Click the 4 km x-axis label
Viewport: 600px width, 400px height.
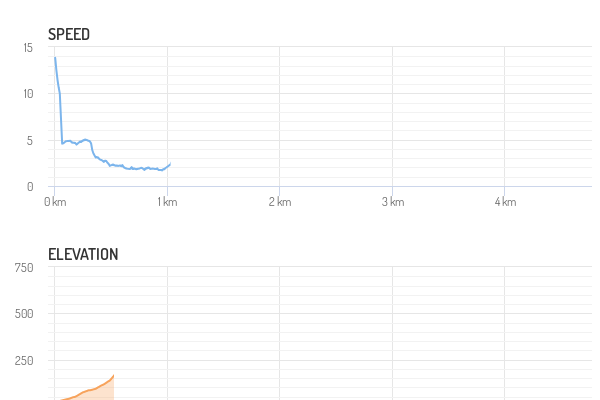[505, 202]
